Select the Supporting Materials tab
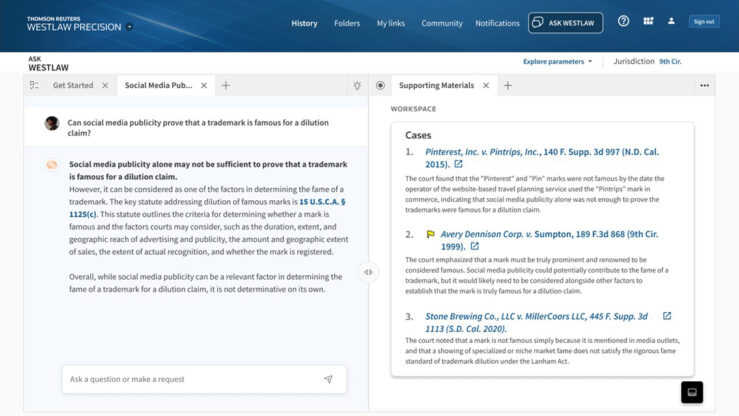 click(436, 85)
